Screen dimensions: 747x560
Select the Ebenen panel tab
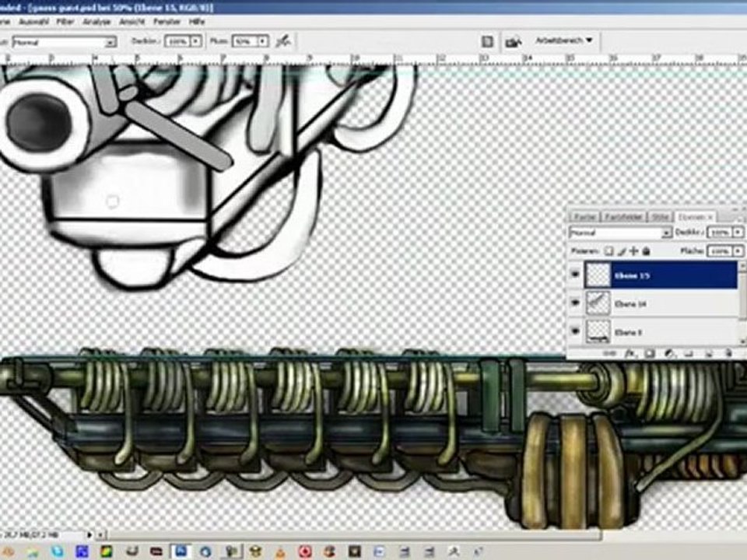coord(694,217)
